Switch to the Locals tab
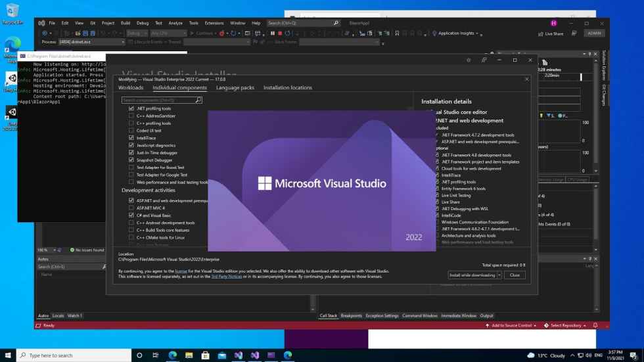This screenshot has height=362, width=644. 58,315
